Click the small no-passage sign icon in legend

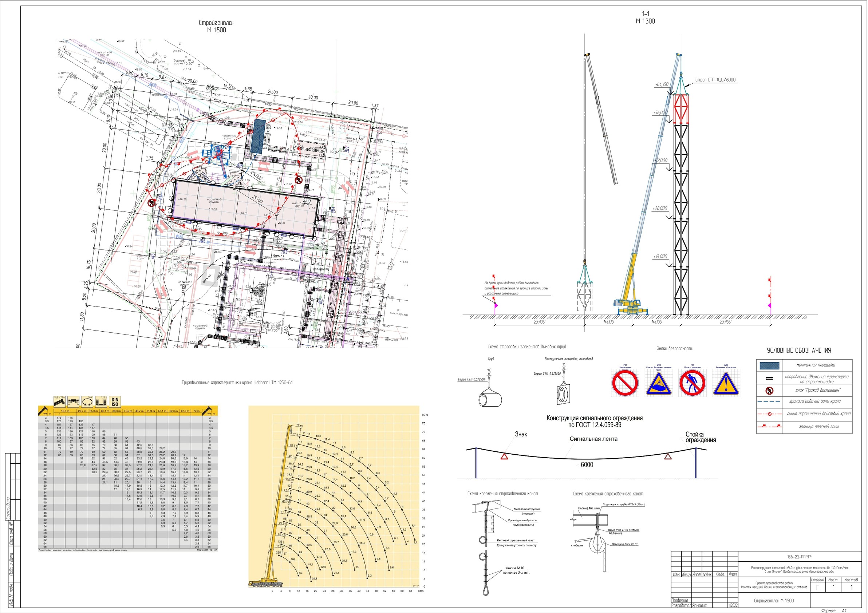coord(769,391)
